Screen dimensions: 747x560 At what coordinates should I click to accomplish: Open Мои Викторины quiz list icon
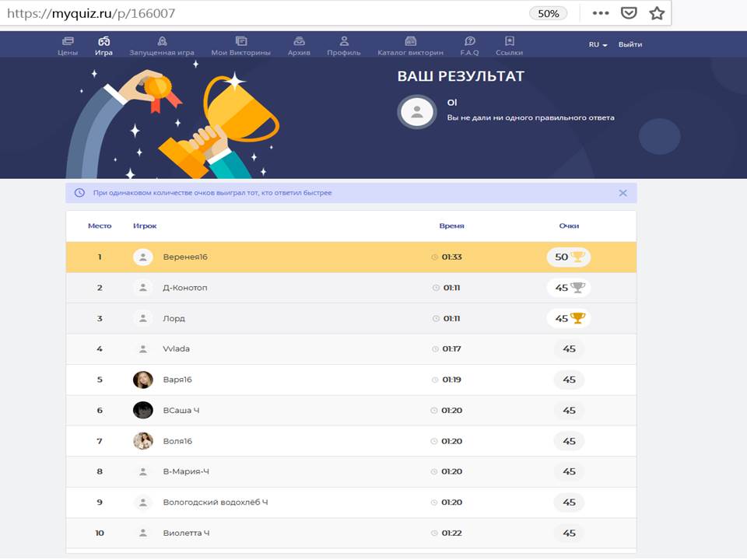pos(241,41)
